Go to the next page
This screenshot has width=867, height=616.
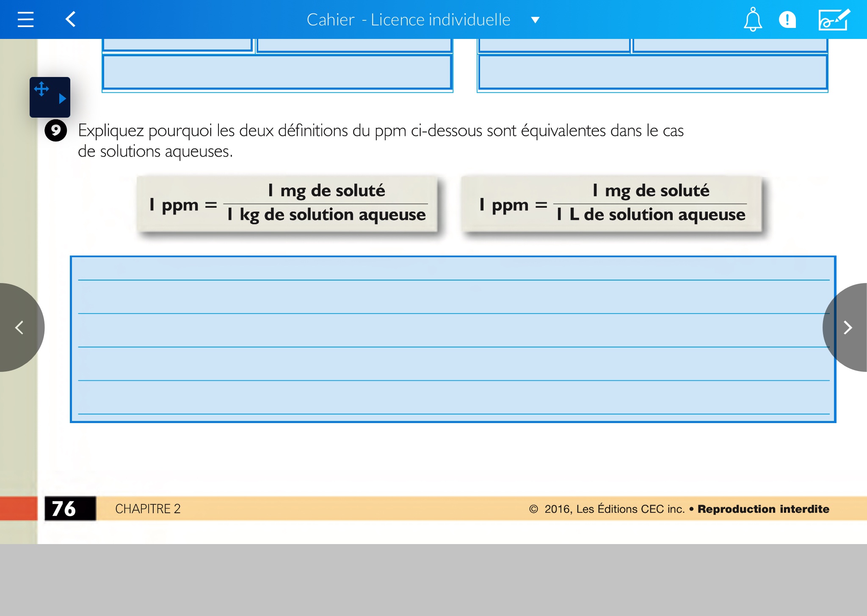848,327
